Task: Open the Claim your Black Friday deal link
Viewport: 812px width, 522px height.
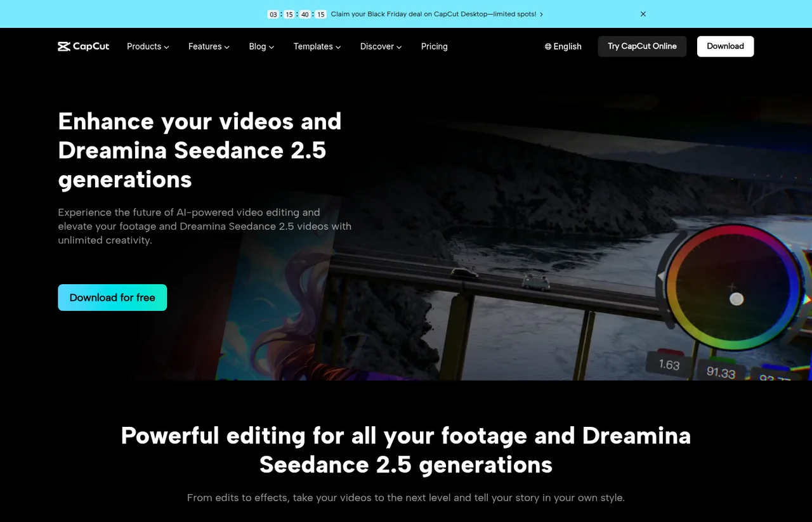Action: coord(437,14)
